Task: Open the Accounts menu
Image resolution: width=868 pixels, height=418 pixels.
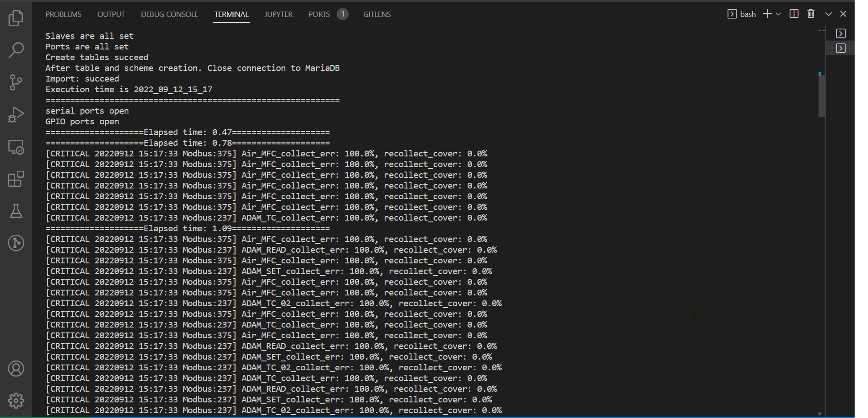Action: point(16,369)
